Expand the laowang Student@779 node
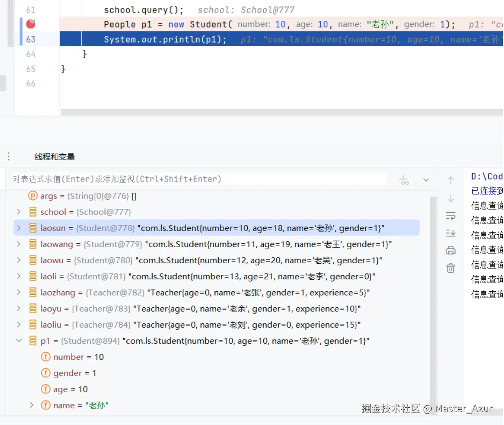504x425 pixels. pos(18,244)
